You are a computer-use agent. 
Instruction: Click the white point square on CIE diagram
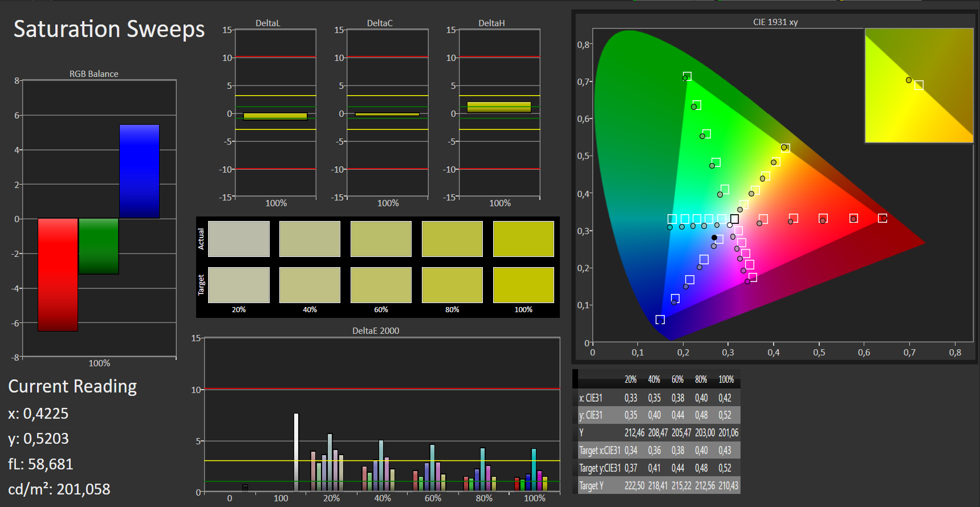734,219
